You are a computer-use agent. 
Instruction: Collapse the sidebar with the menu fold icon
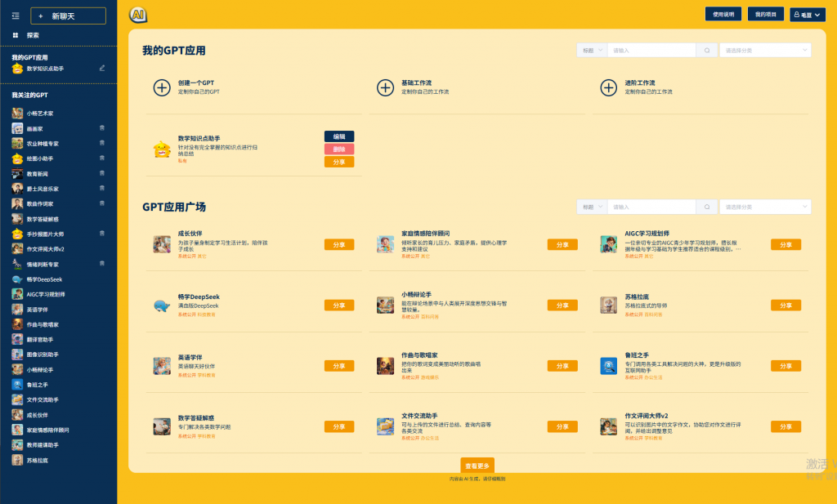coord(16,16)
